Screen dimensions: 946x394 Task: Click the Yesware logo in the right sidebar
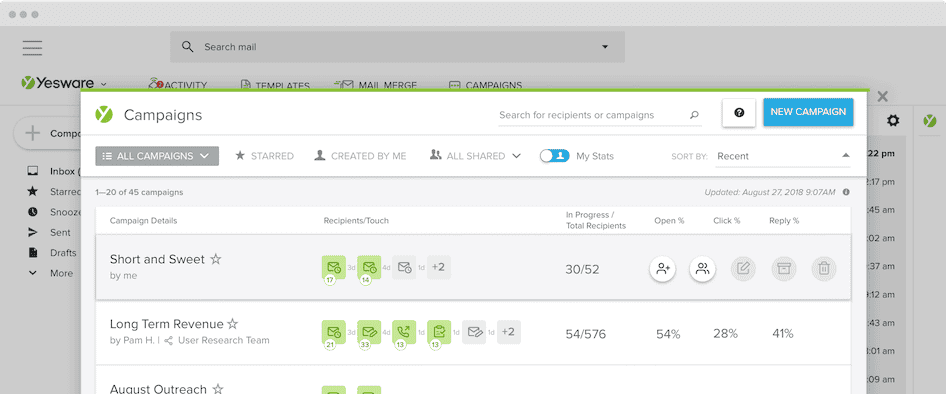click(930, 121)
